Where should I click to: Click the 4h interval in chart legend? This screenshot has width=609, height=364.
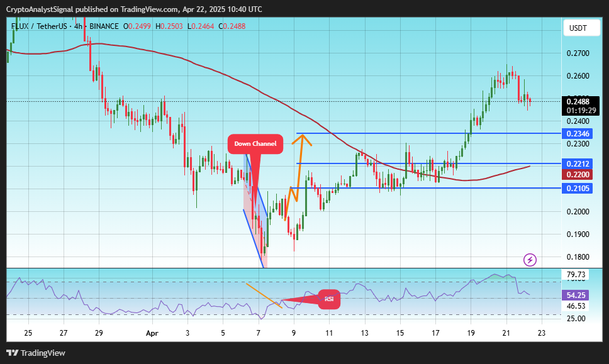pyautogui.click(x=78, y=26)
